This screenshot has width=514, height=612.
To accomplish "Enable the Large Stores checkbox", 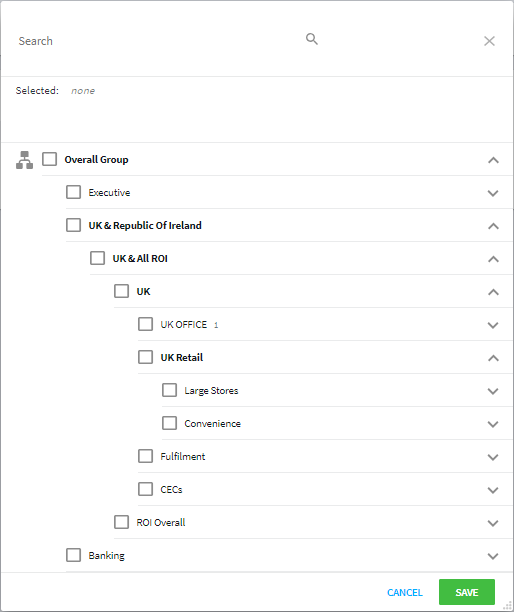I will tap(169, 390).
